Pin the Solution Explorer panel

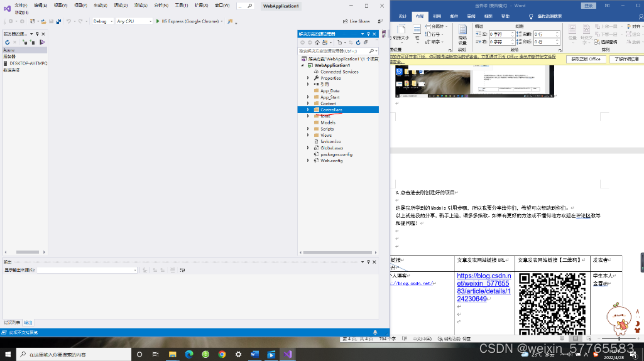coord(368,34)
